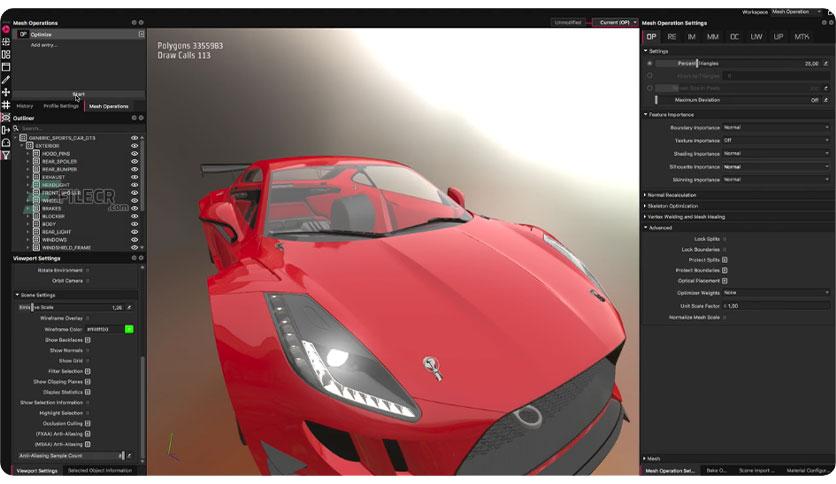Click the BODY mesh node icon

coord(36,224)
